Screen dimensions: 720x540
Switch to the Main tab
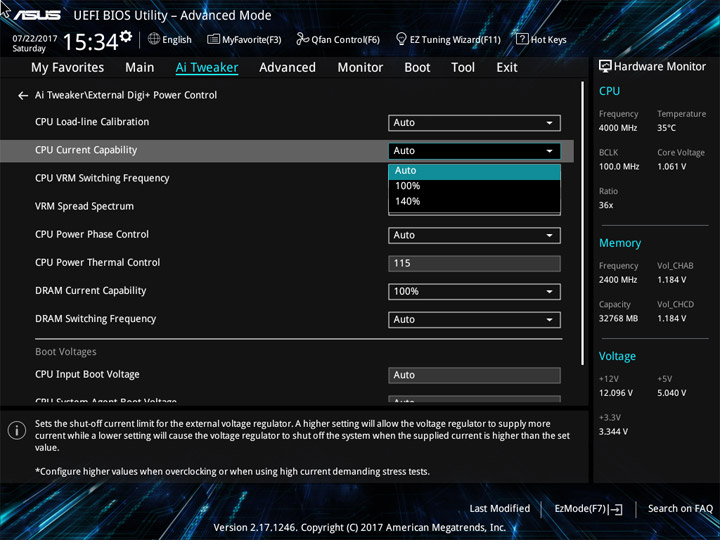pyautogui.click(x=140, y=68)
